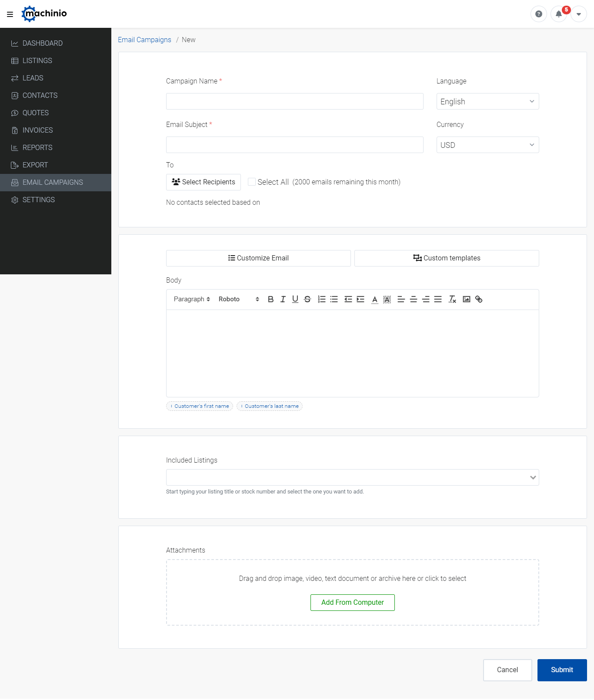Click the insert link icon
Screen dimensions: 594x700
[479, 299]
